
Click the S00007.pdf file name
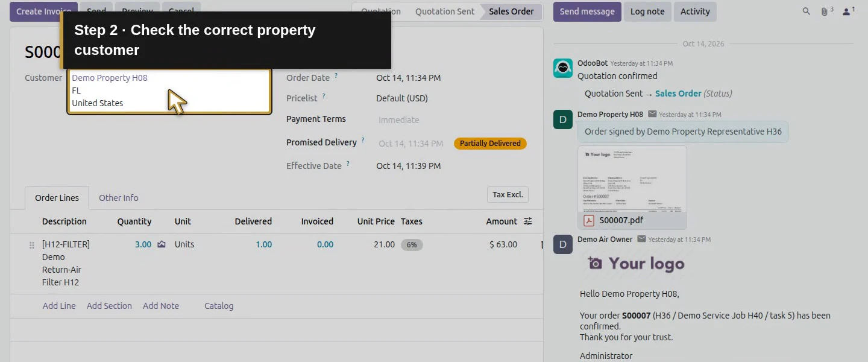(x=620, y=221)
